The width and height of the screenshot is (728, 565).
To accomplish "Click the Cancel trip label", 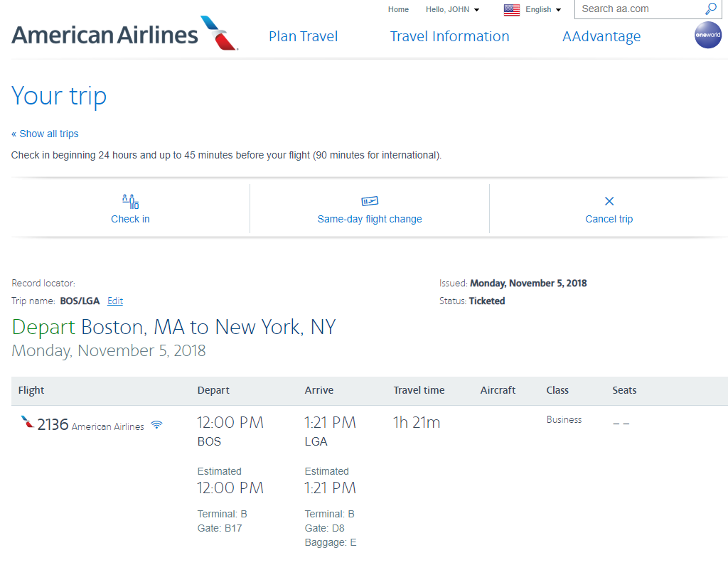I will [609, 219].
